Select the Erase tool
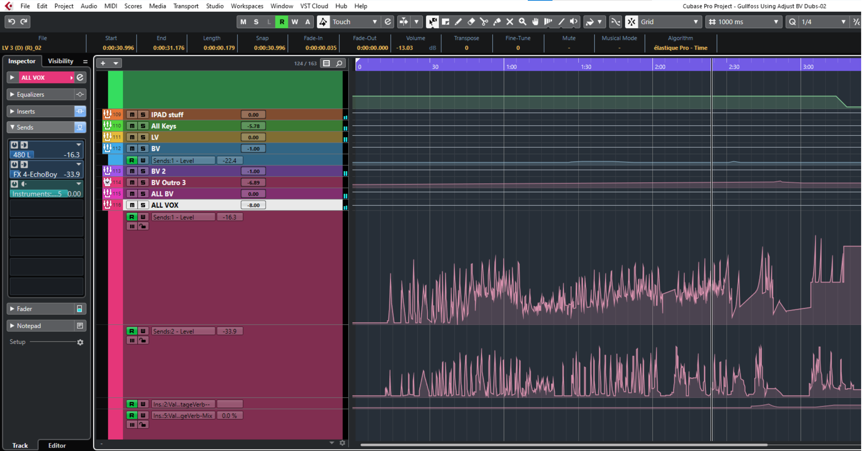The width and height of the screenshot is (868, 451). point(471,22)
